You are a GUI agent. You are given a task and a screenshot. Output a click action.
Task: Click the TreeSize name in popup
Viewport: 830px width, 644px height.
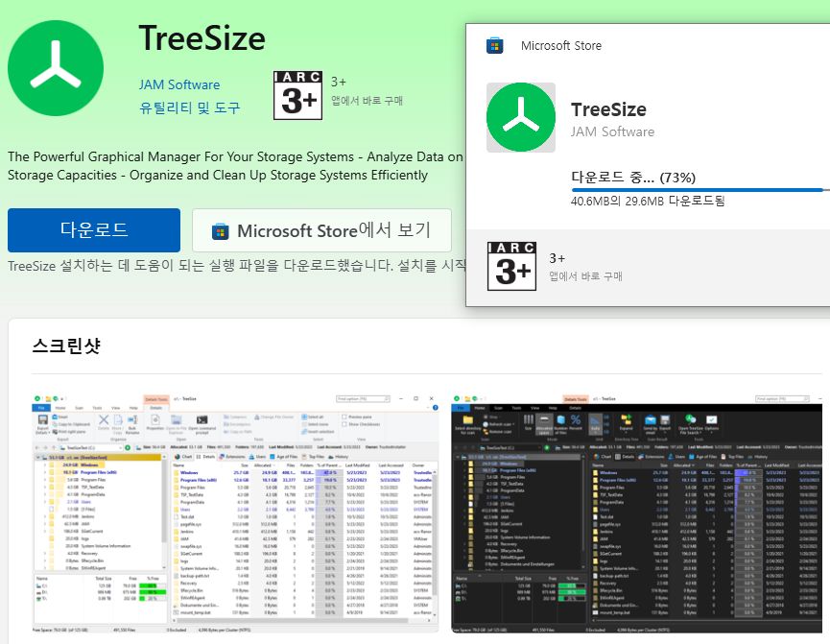608,109
